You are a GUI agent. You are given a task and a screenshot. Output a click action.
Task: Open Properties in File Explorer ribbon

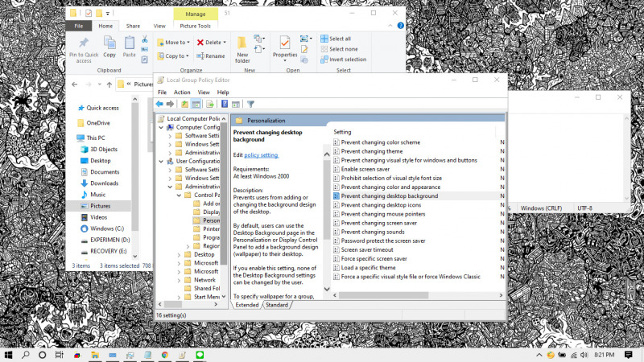pos(285,48)
